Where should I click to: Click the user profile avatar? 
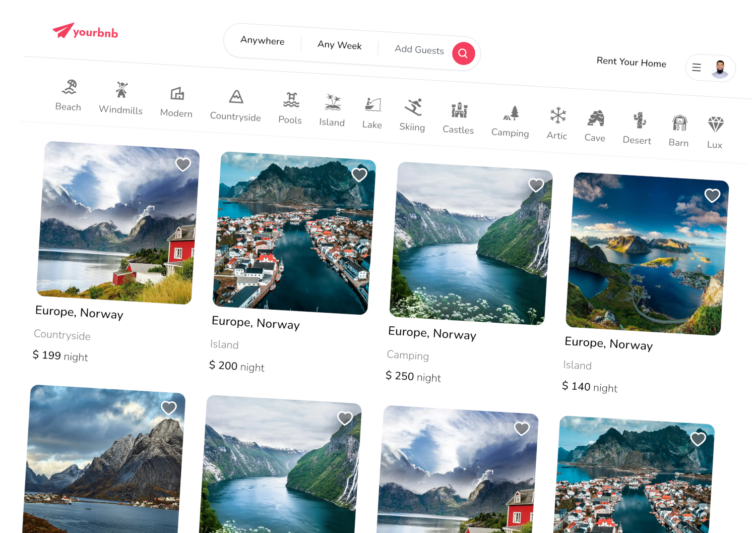point(720,68)
